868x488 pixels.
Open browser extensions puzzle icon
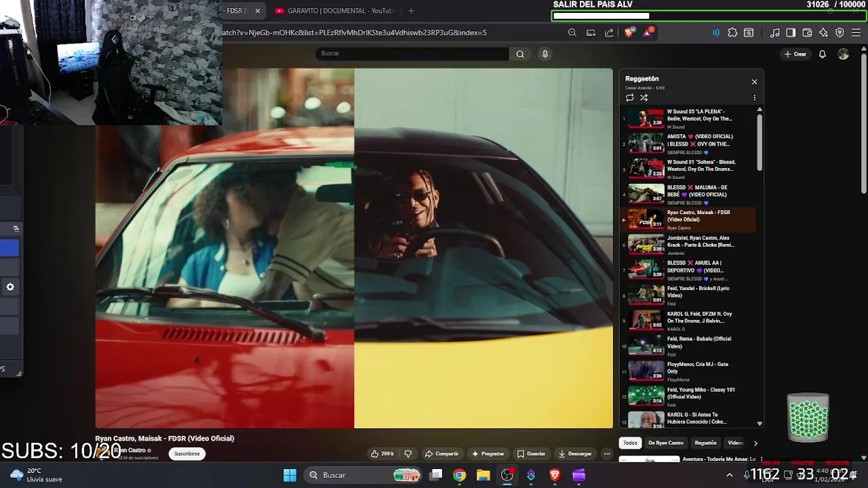[x=732, y=33]
